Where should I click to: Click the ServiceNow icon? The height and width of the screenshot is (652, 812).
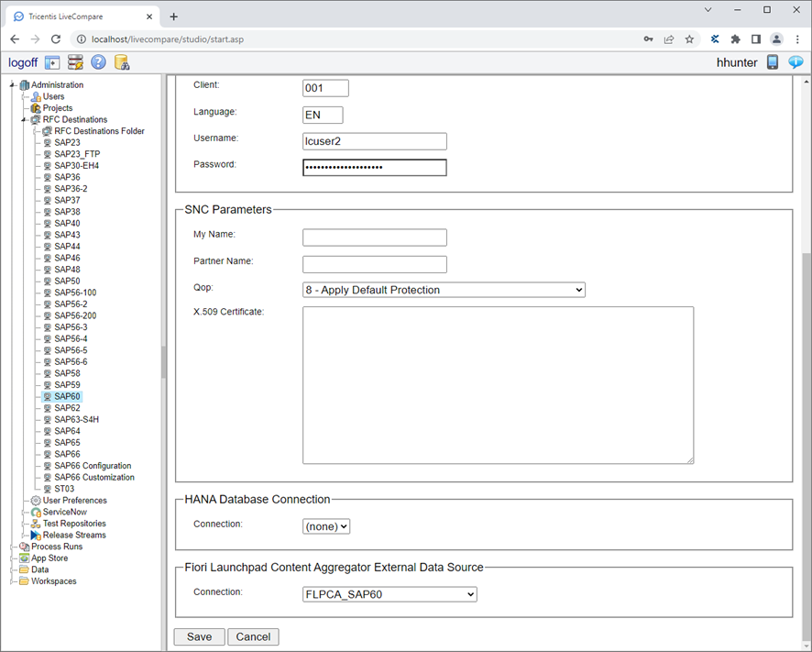click(x=36, y=512)
